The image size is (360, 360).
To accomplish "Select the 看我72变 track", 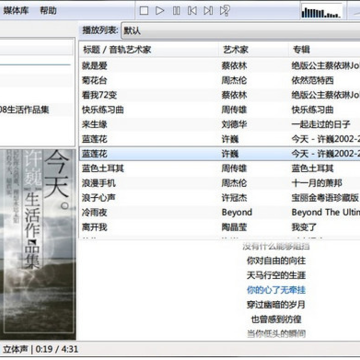I will 99,95.
